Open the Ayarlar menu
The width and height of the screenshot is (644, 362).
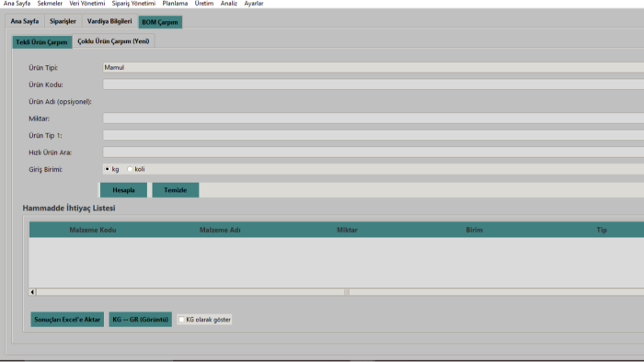[254, 4]
